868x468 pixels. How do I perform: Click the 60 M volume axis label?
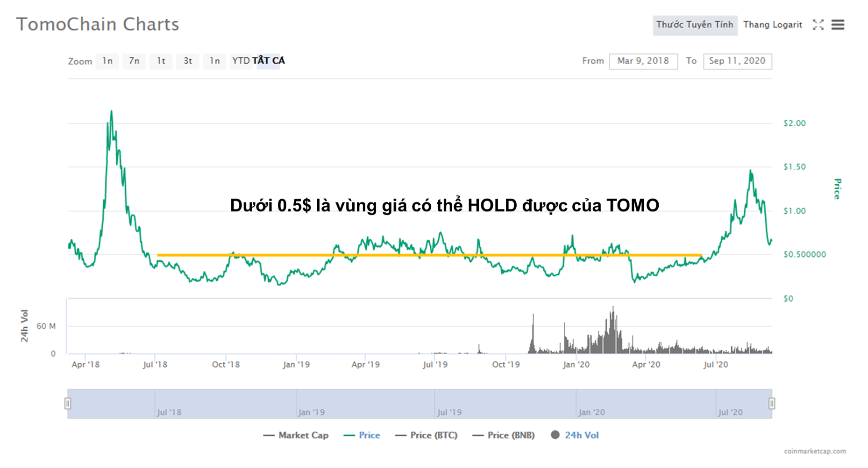pos(46,326)
